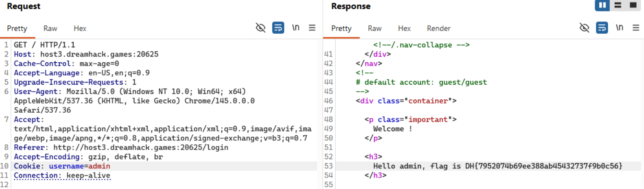Screen dimensions: 644x189
Task: Open the Hex tab in Response
Action: pos(404,29)
